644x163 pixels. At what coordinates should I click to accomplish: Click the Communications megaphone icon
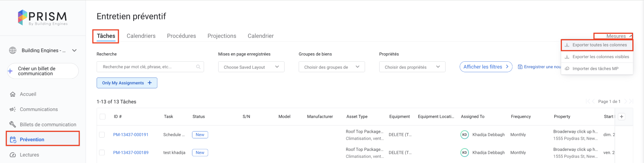point(12,109)
